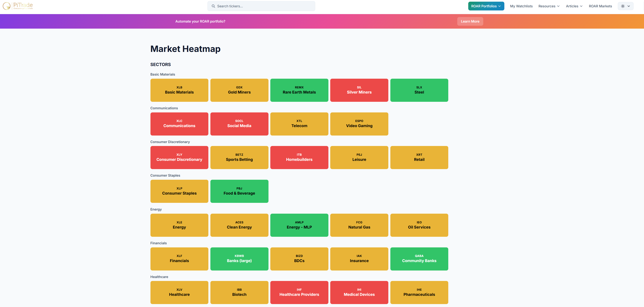Select the green REMX Rare Earth Metals tile
Viewport: 644px width, 307px height.
pos(299,90)
